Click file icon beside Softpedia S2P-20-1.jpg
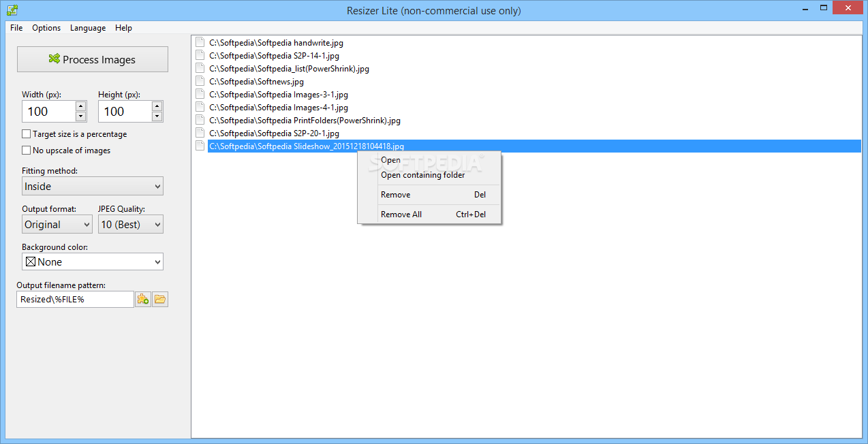Viewport: 868px width, 444px height. (x=200, y=133)
